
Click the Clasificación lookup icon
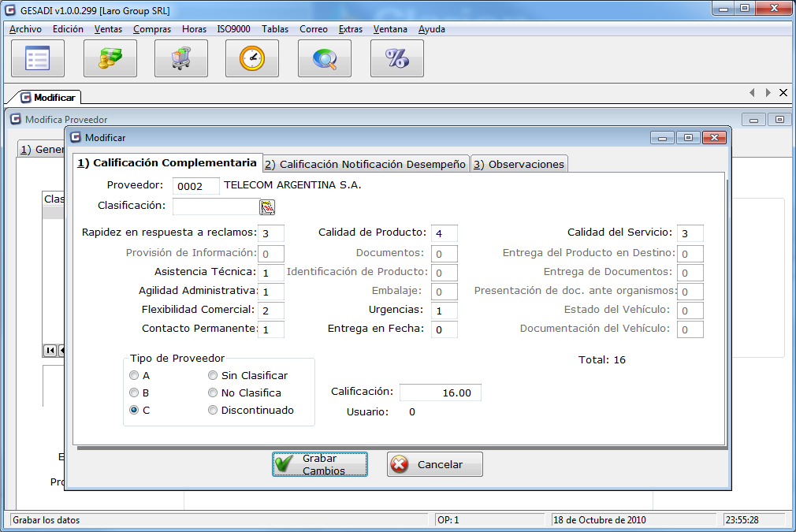[267, 207]
